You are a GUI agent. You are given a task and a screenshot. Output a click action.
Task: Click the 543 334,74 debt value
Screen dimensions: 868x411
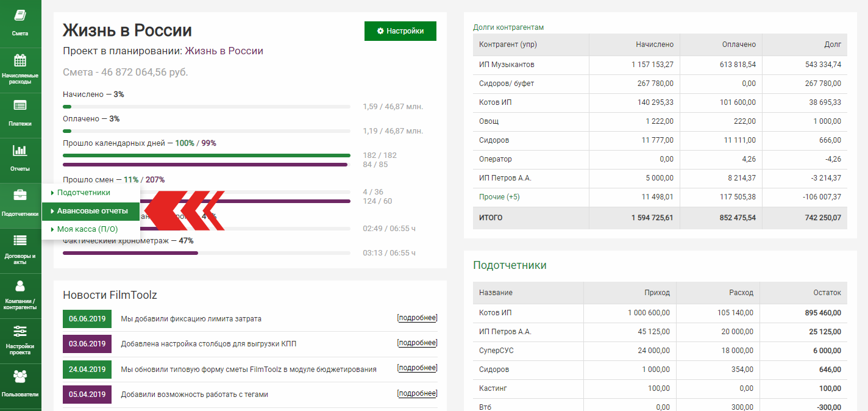tap(824, 65)
